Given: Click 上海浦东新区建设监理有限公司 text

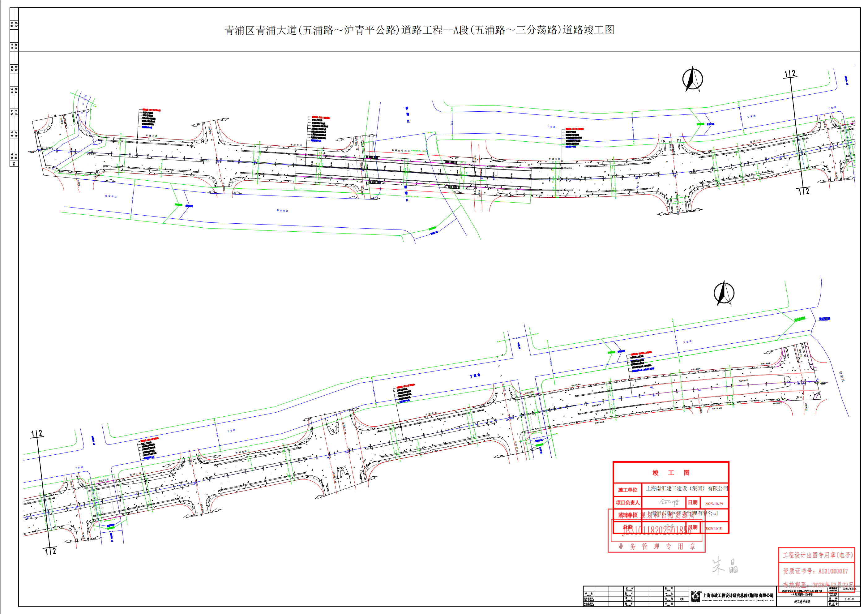Looking at the screenshot, I should click(682, 513).
